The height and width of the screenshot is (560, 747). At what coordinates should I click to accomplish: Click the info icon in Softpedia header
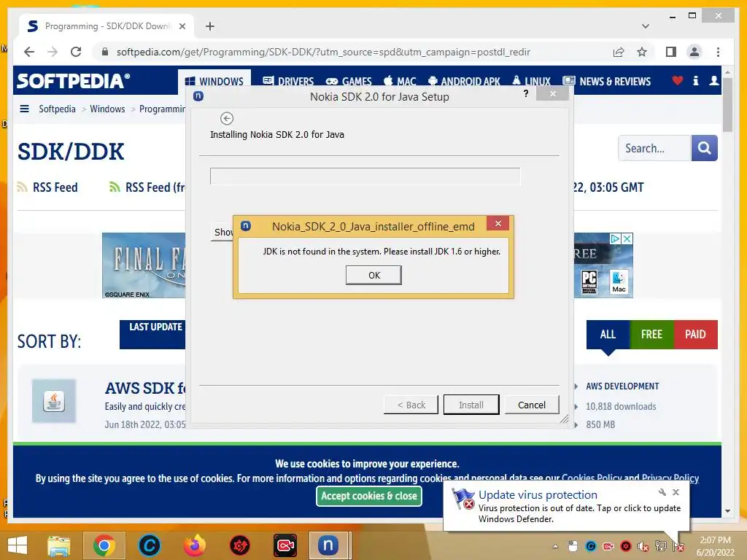click(695, 80)
